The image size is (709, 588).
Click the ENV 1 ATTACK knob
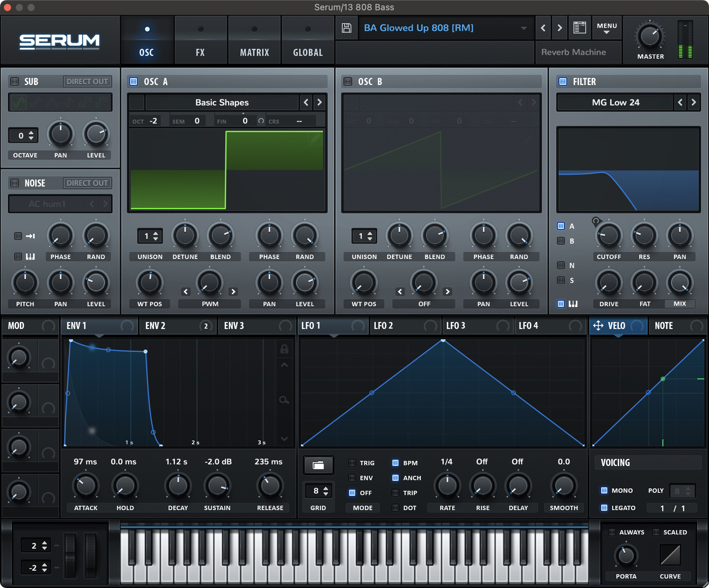coord(86,486)
